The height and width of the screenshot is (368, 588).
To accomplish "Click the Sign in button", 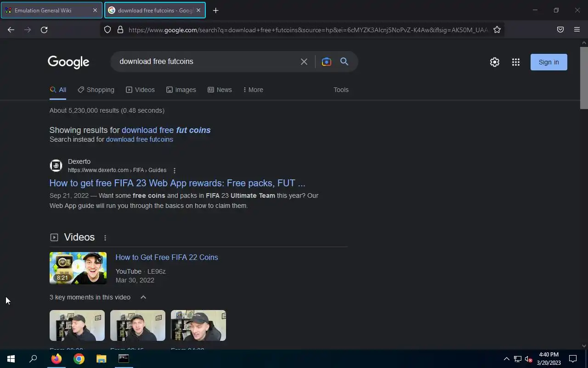I will click(549, 62).
